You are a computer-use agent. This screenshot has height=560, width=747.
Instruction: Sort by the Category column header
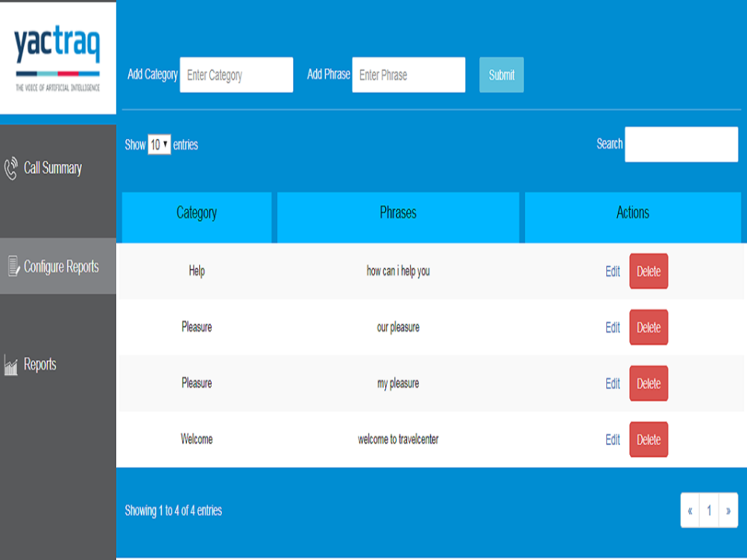click(x=197, y=213)
